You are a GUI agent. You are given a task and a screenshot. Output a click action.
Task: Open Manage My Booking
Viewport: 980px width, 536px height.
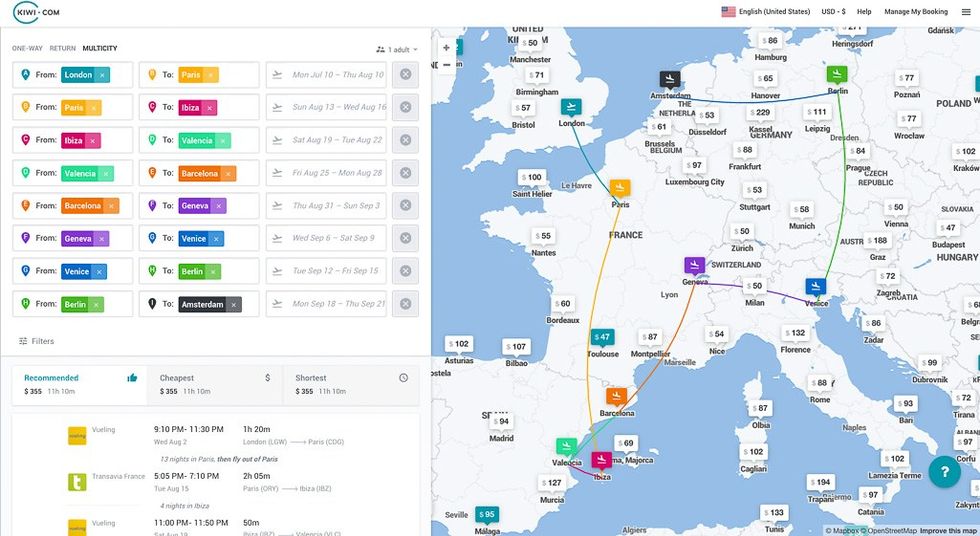915,12
